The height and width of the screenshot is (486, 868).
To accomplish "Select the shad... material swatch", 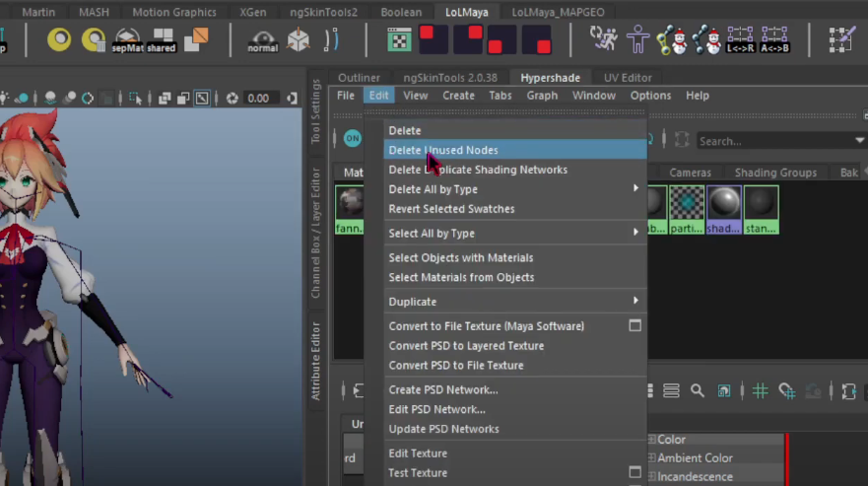I will click(723, 209).
